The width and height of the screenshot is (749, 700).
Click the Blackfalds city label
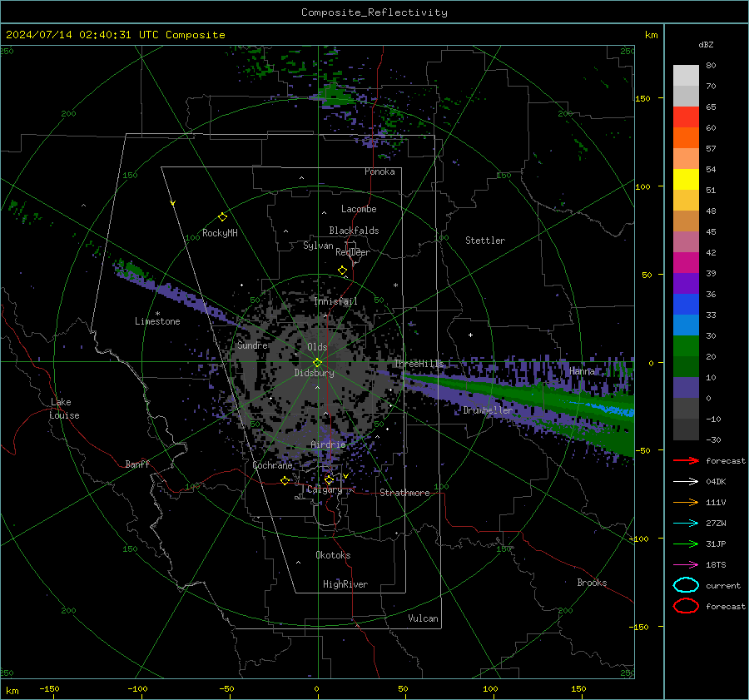tap(354, 231)
